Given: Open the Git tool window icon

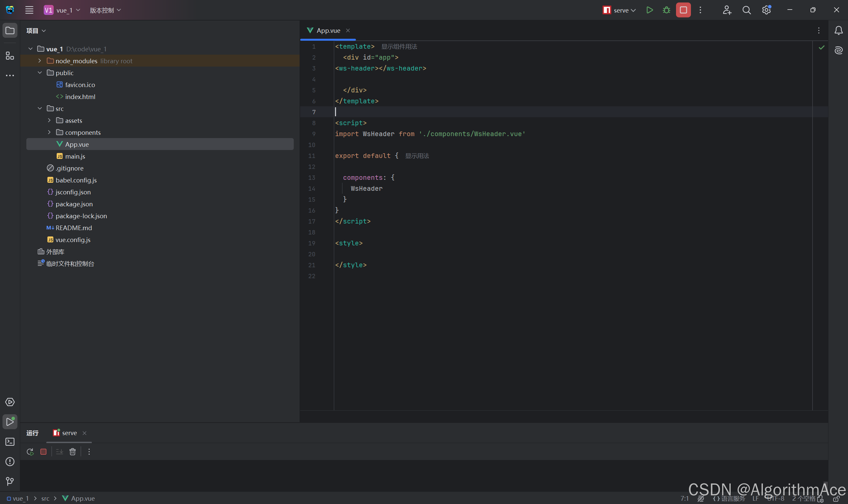Looking at the screenshot, I should (10, 481).
